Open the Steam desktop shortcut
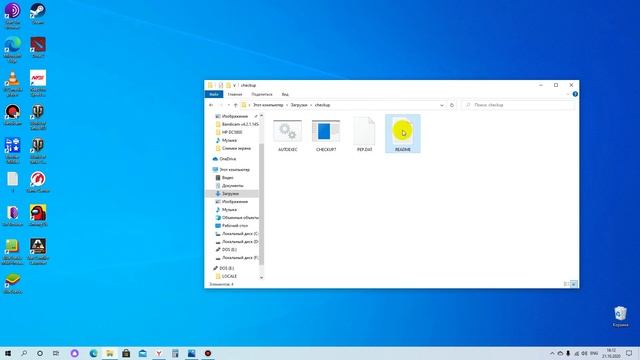The height and width of the screenshot is (360, 640). pos(38,13)
